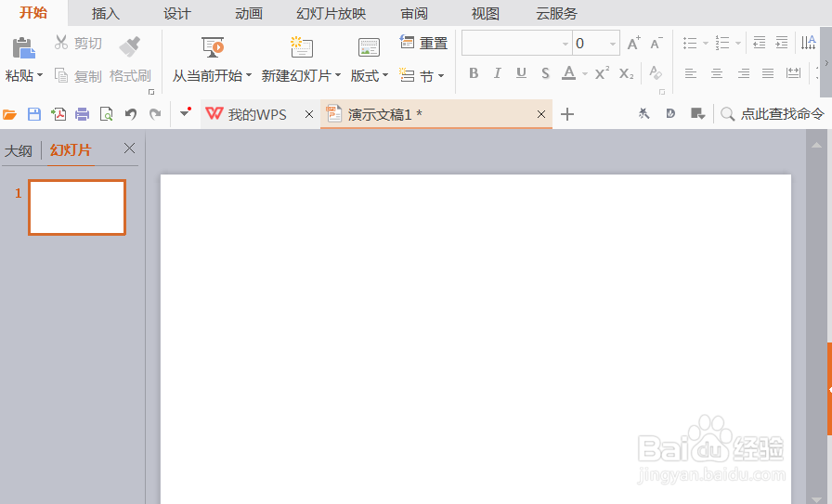This screenshot has width=832, height=504.
Task: Switch to the 插入 ribbon tab
Action: [106, 13]
